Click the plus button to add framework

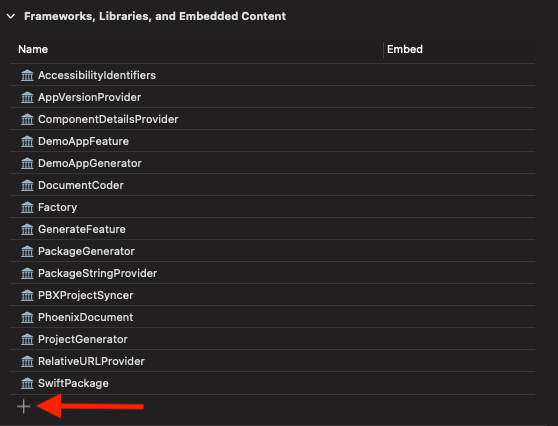tap(23, 406)
